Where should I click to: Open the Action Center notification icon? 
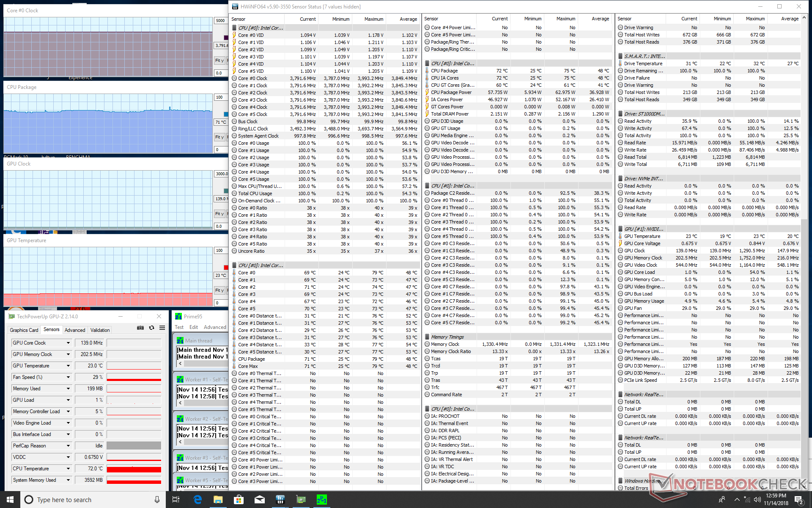[798, 500]
